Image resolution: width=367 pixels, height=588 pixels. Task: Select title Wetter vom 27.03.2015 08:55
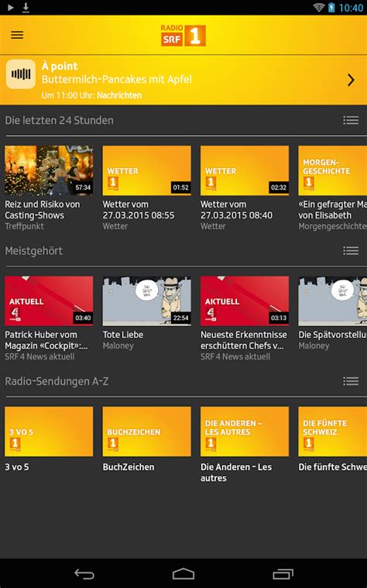pos(139,210)
